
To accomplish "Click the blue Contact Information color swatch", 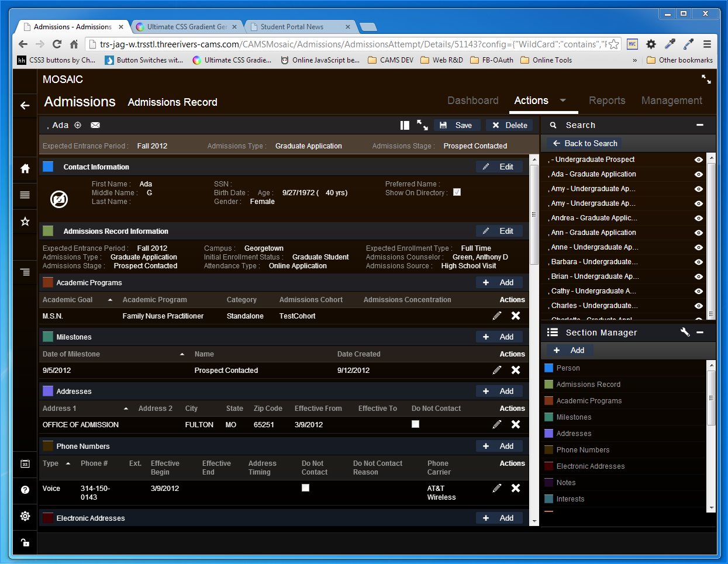I will pos(48,167).
